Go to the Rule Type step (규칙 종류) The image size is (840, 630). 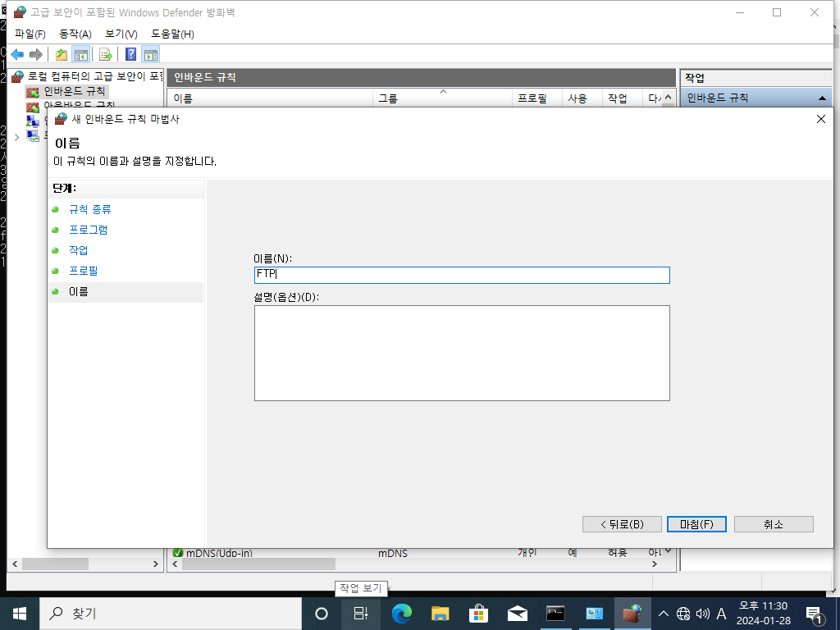[x=90, y=209]
